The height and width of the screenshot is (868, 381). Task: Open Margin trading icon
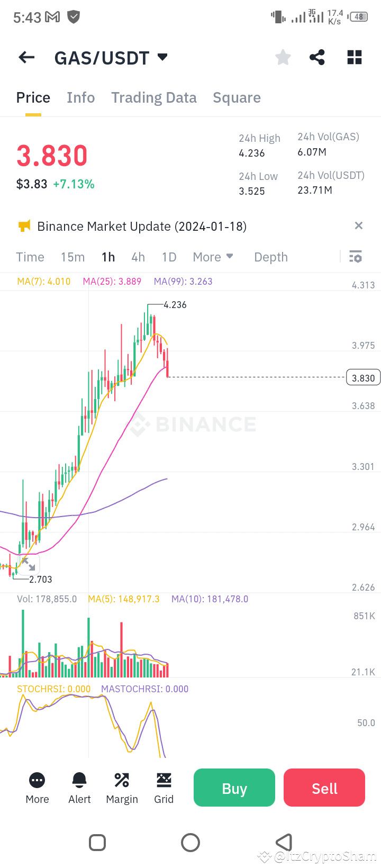click(x=122, y=788)
